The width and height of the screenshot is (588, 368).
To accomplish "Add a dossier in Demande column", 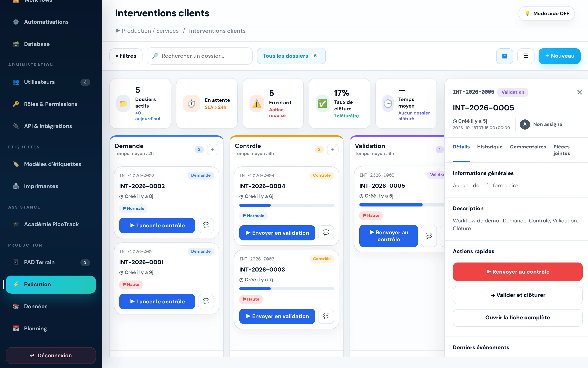I will pos(213,149).
